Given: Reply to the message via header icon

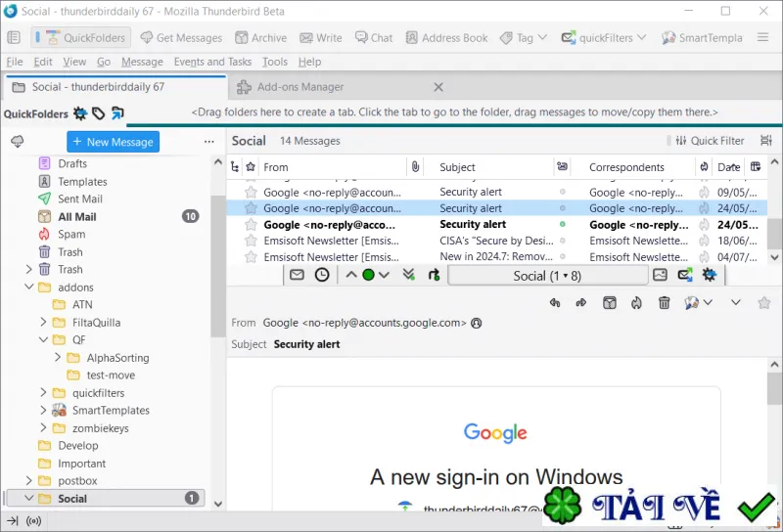Looking at the screenshot, I should pyautogui.click(x=555, y=303).
